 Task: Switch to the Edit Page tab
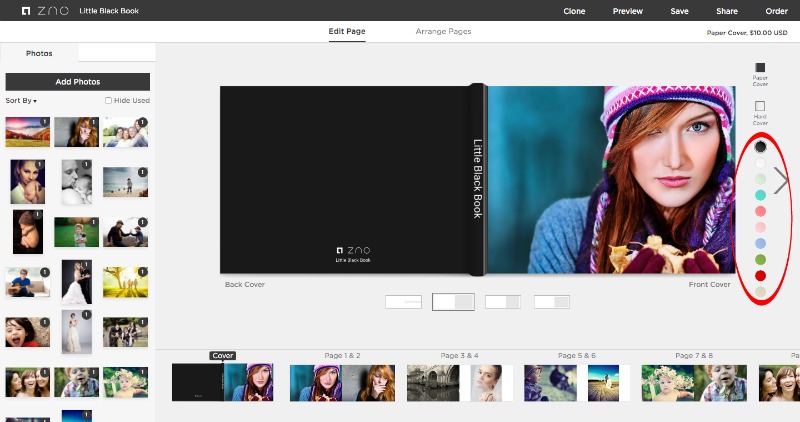[x=347, y=31]
